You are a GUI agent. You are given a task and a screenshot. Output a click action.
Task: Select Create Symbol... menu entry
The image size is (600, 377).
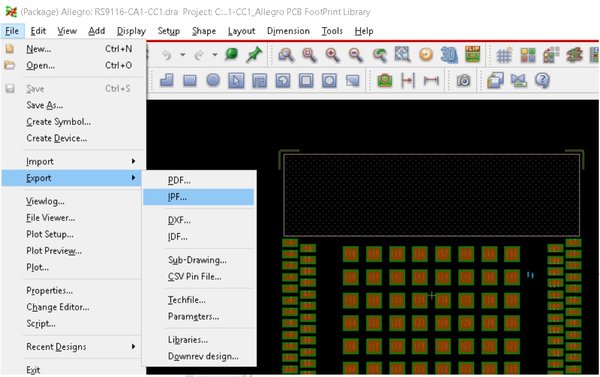click(x=73, y=122)
